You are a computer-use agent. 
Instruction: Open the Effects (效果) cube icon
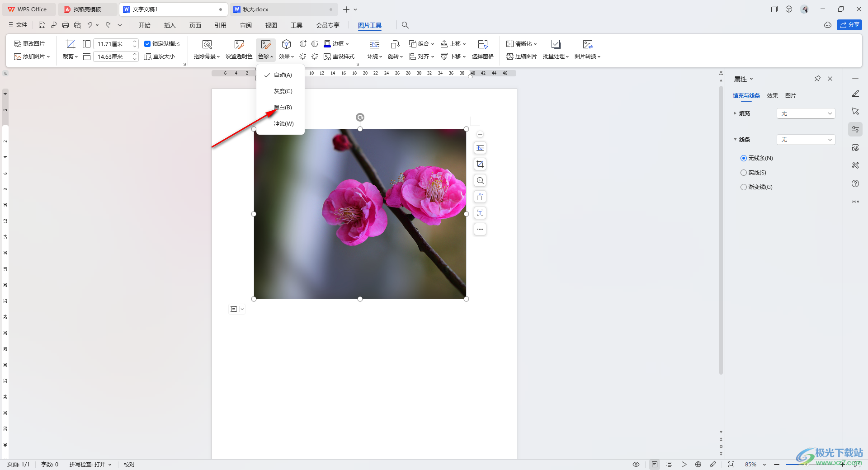pos(286,44)
